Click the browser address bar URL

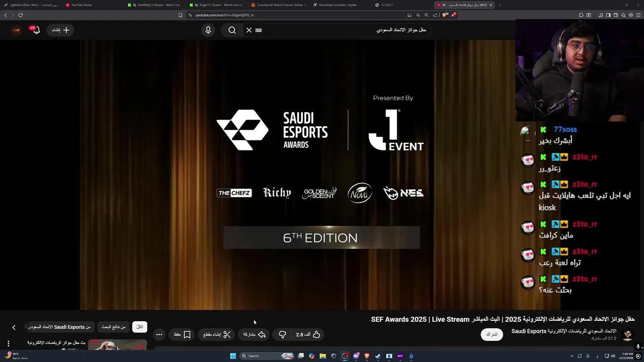224,15
